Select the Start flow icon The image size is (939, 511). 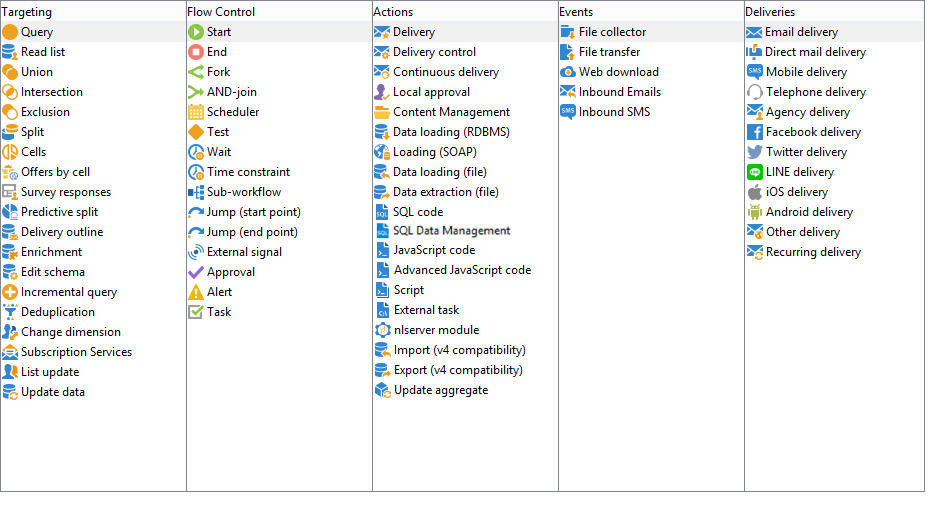tap(196, 32)
